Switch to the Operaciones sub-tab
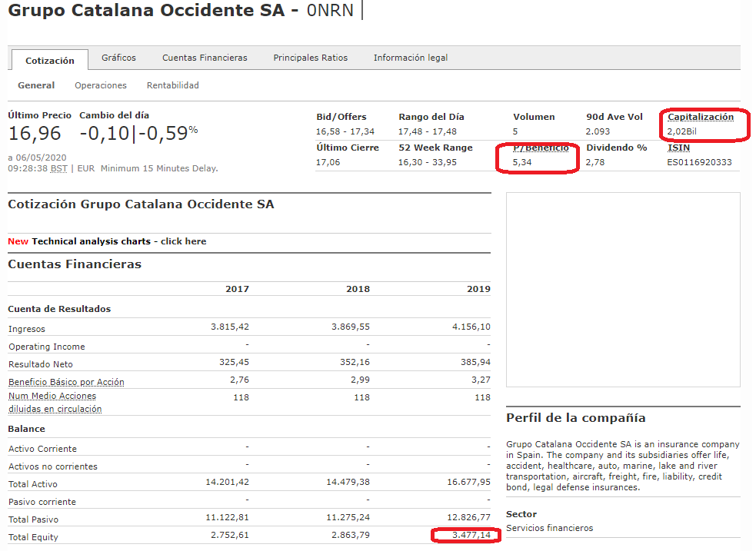This screenshot has width=756, height=551. point(101,85)
